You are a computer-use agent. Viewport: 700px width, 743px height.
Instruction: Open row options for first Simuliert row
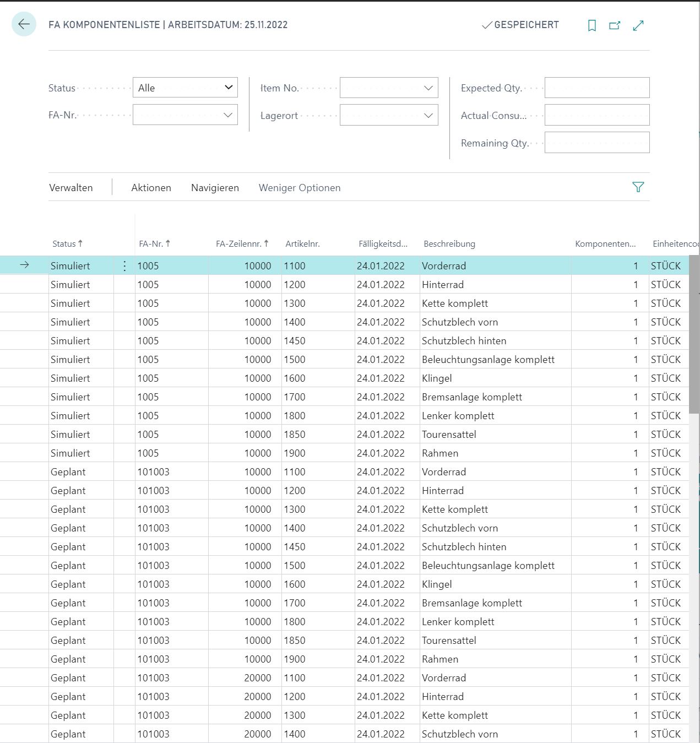[124, 266]
